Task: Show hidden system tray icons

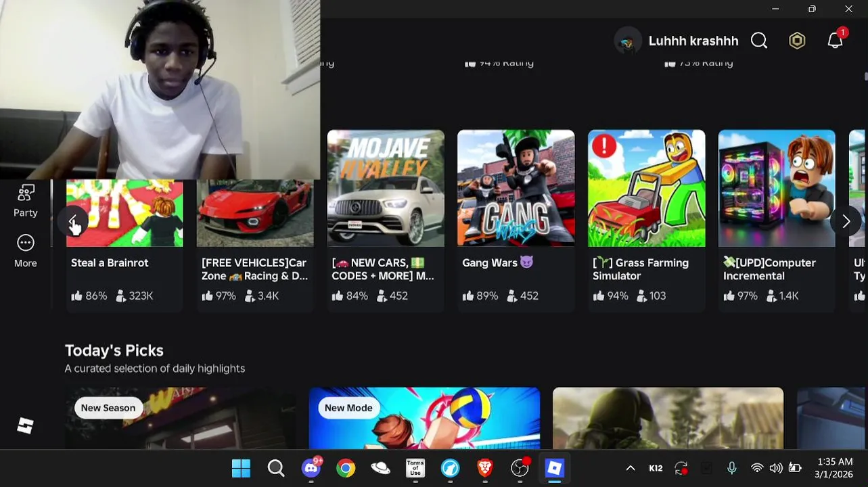Action: (x=630, y=468)
